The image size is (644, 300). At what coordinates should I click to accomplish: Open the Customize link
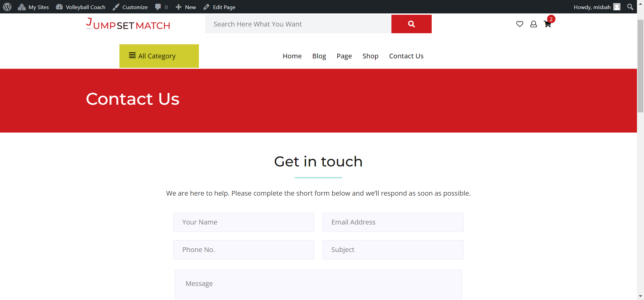pyautogui.click(x=130, y=7)
